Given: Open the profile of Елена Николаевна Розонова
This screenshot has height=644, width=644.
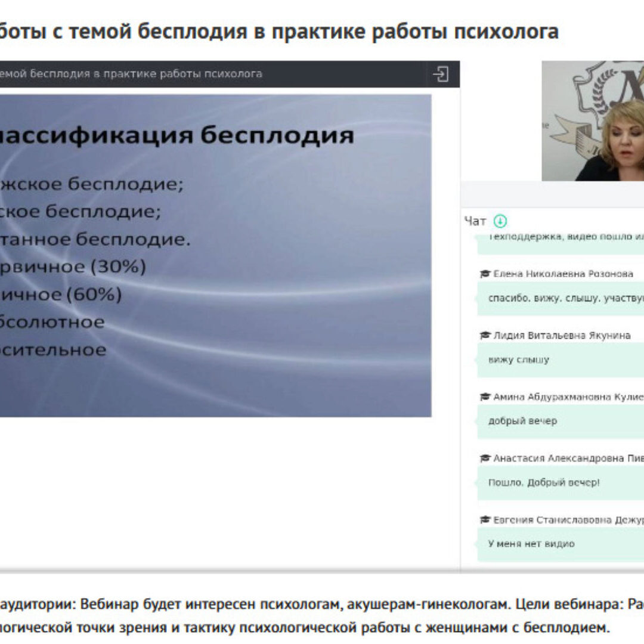Looking at the screenshot, I should 563,274.
